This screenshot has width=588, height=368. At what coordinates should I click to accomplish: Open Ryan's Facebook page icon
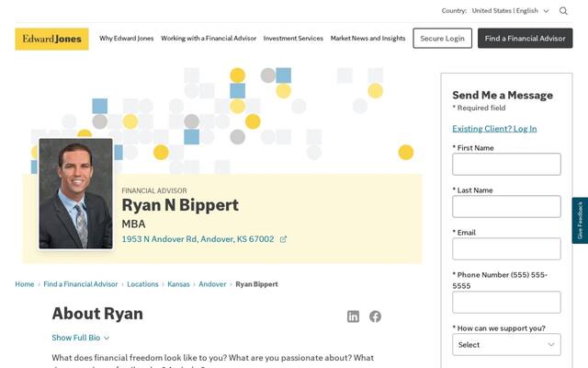375,316
